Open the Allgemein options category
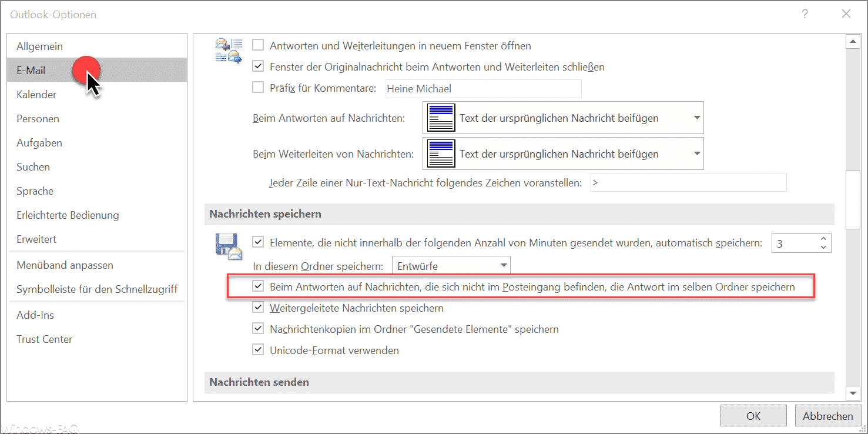 click(97, 46)
